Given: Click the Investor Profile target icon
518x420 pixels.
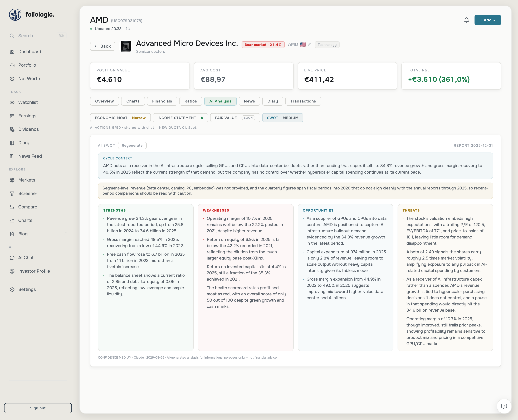Looking at the screenshot, I should tap(12, 271).
